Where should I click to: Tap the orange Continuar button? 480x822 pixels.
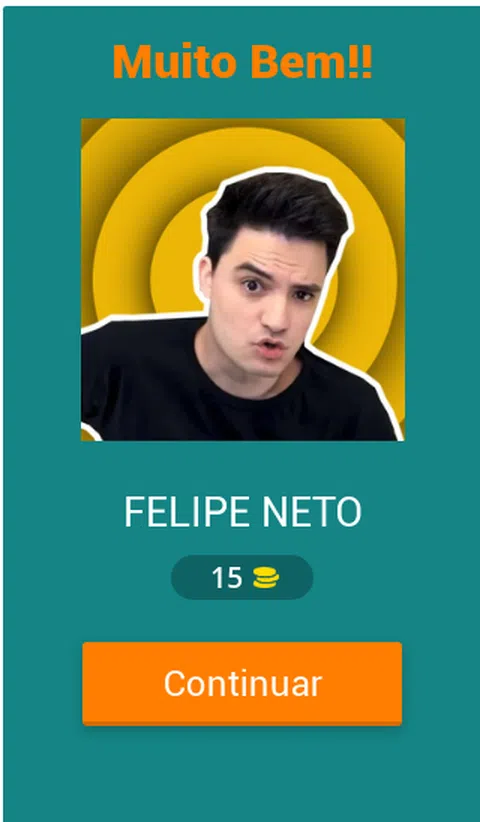(x=242, y=684)
